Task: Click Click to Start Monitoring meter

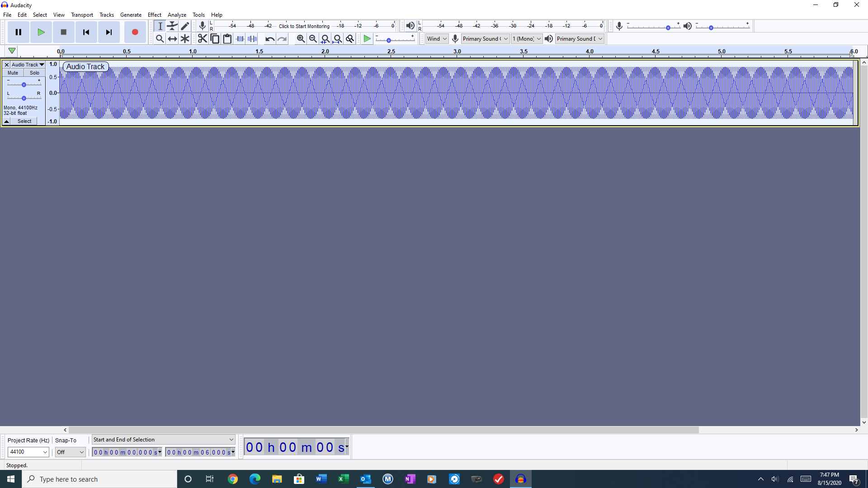Action: coord(304,26)
